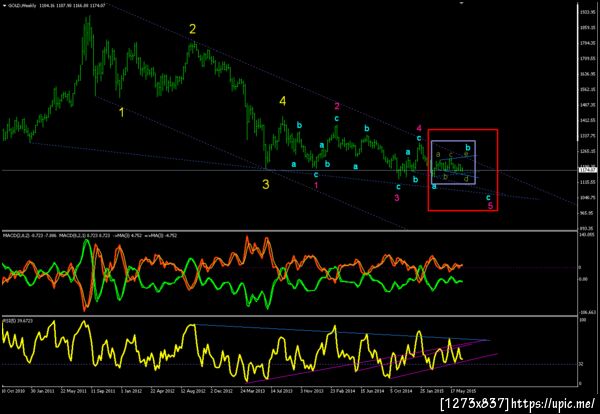600x414 pixels.
Task: Click the date label 25 Jan 2015
Action: coord(432,391)
